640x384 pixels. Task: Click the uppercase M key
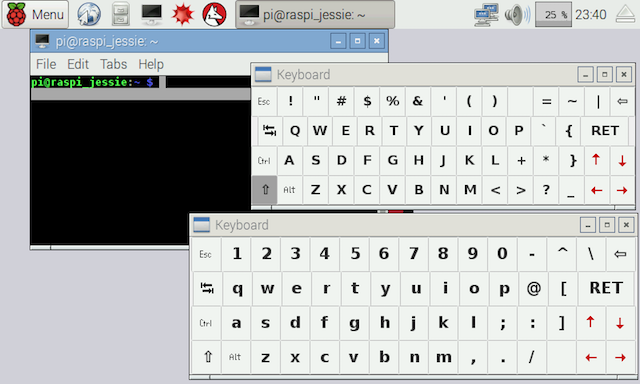[470, 190]
